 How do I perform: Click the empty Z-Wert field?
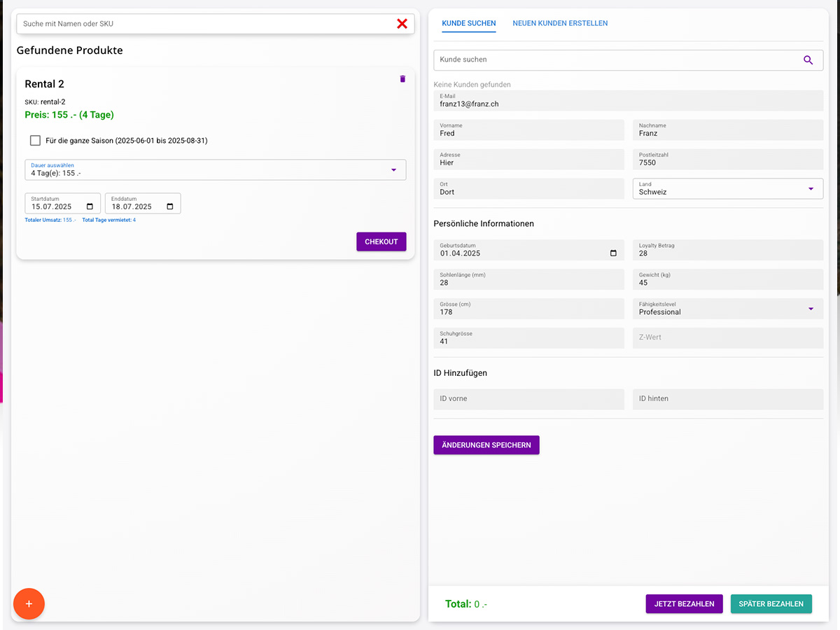pos(727,337)
